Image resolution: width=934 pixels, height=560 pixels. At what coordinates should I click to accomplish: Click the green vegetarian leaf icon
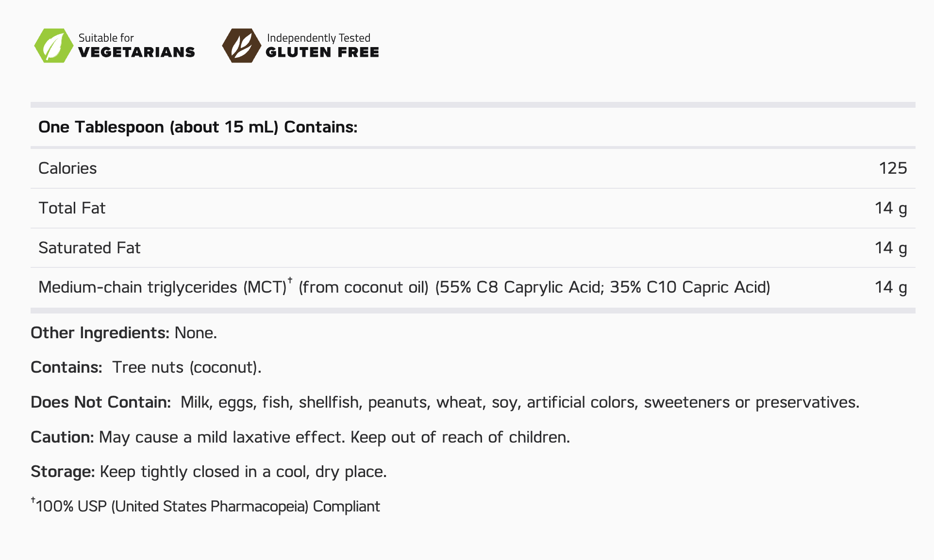(53, 46)
